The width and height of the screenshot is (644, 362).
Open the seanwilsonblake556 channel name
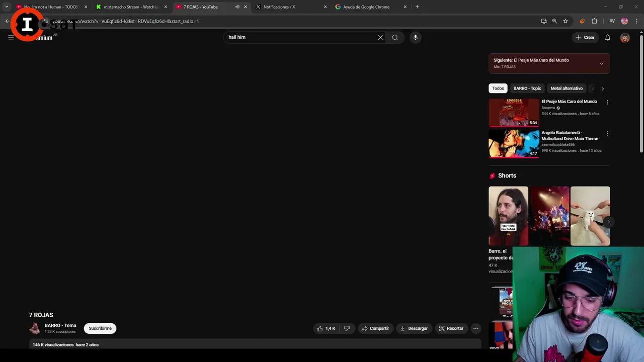click(x=558, y=144)
